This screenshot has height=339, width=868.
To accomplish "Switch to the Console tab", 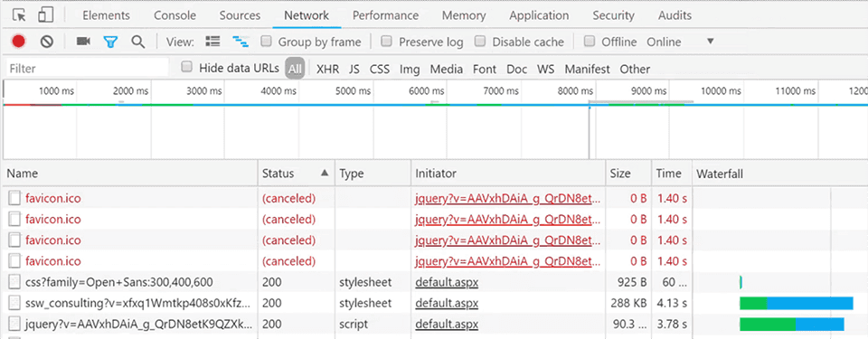I will [x=175, y=15].
